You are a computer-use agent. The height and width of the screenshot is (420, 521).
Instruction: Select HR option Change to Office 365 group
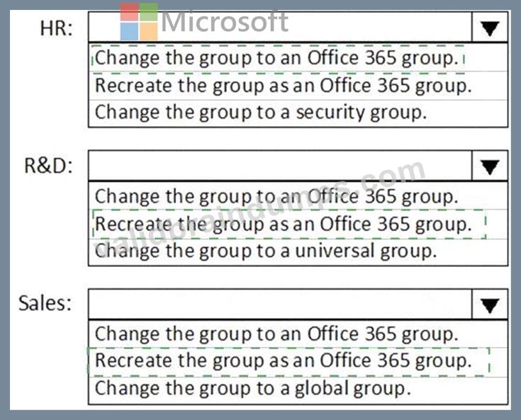point(298,57)
